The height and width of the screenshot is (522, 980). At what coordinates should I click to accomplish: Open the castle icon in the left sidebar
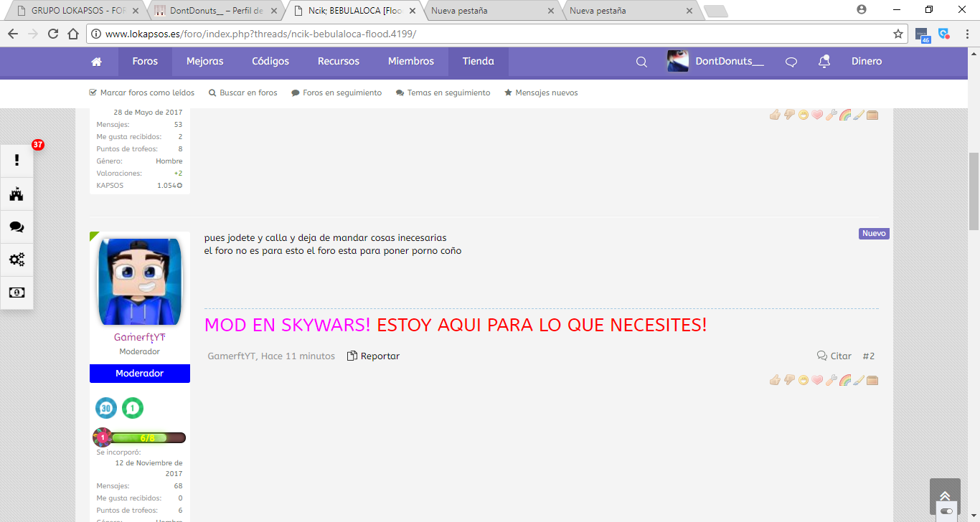pyautogui.click(x=17, y=194)
